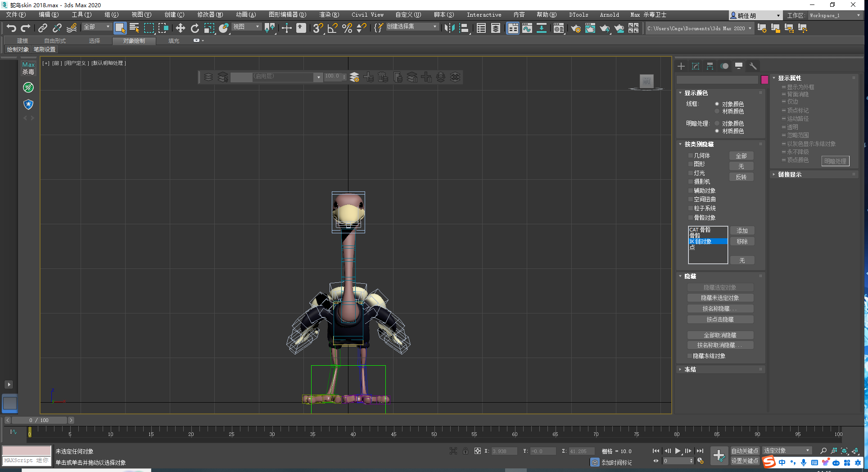Click the Sogou input method icon

pos(769,462)
